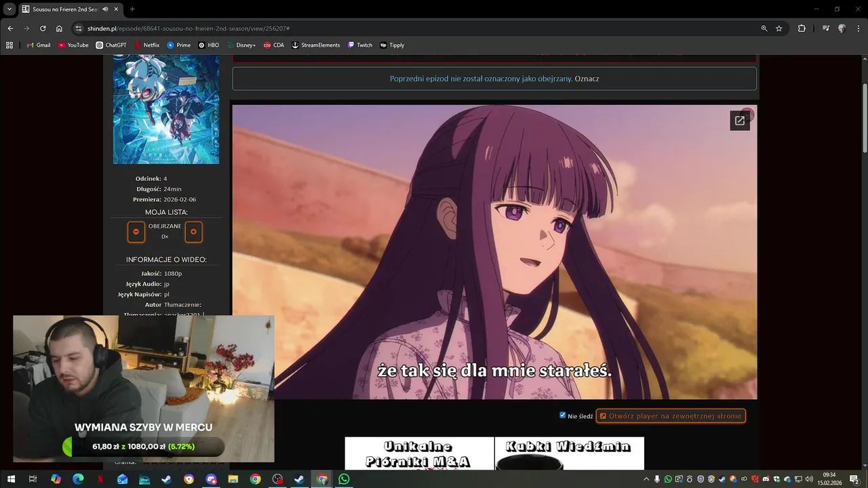The width and height of the screenshot is (868, 488).
Task: Increase watched count with plus button
Action: click(193, 232)
